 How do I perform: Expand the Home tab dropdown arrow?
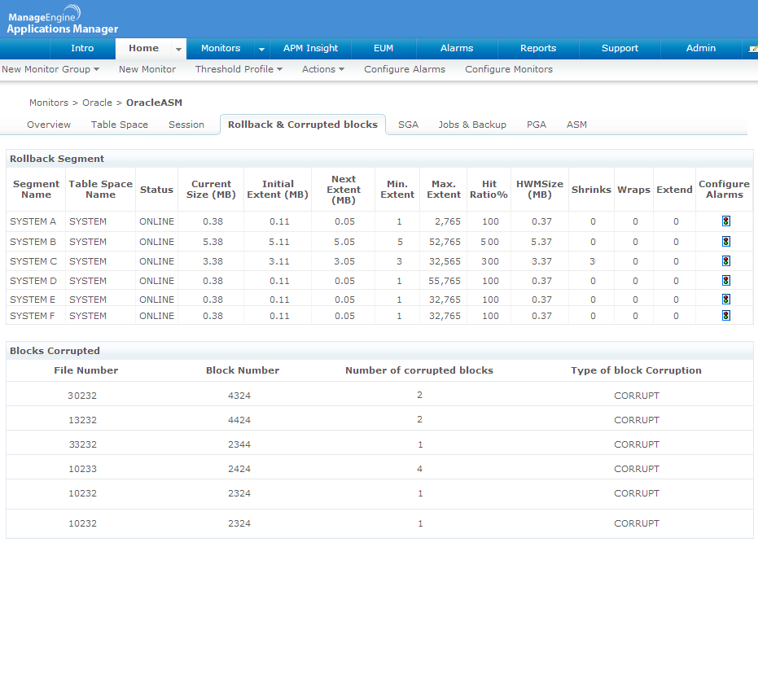tap(178, 50)
